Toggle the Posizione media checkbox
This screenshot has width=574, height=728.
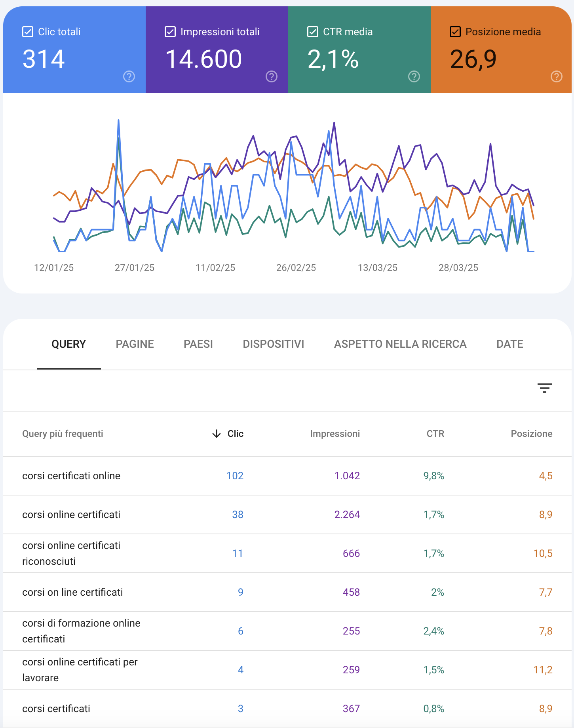point(455,32)
